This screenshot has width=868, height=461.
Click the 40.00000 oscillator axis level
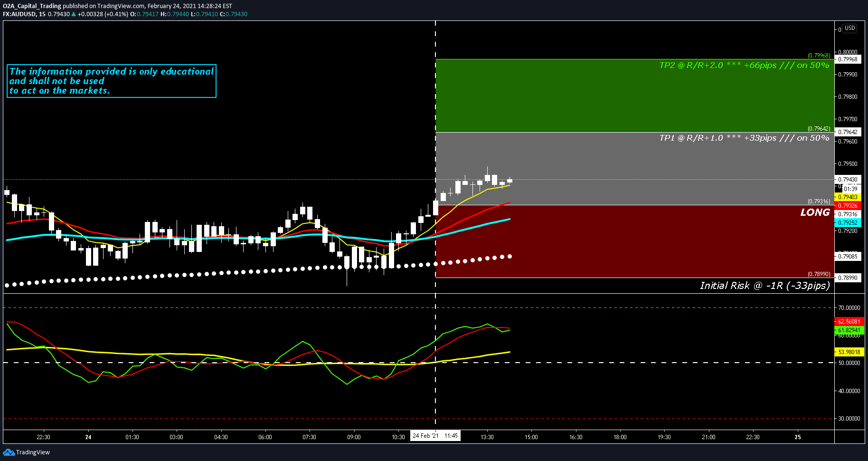pyautogui.click(x=849, y=391)
